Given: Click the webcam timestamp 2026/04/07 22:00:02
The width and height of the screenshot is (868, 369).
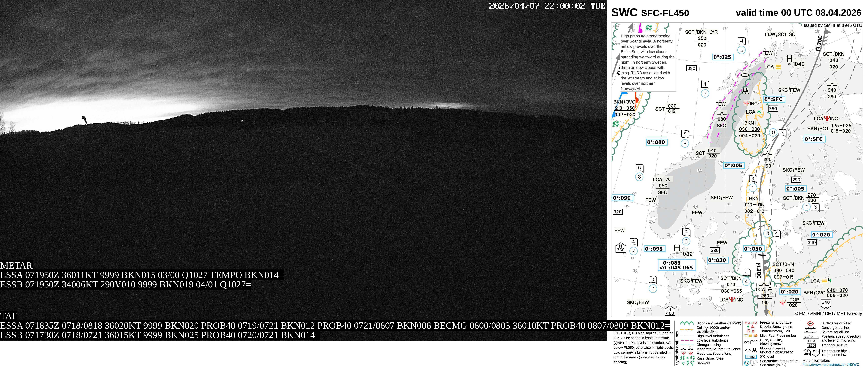Looking at the screenshot, I should [x=537, y=6].
